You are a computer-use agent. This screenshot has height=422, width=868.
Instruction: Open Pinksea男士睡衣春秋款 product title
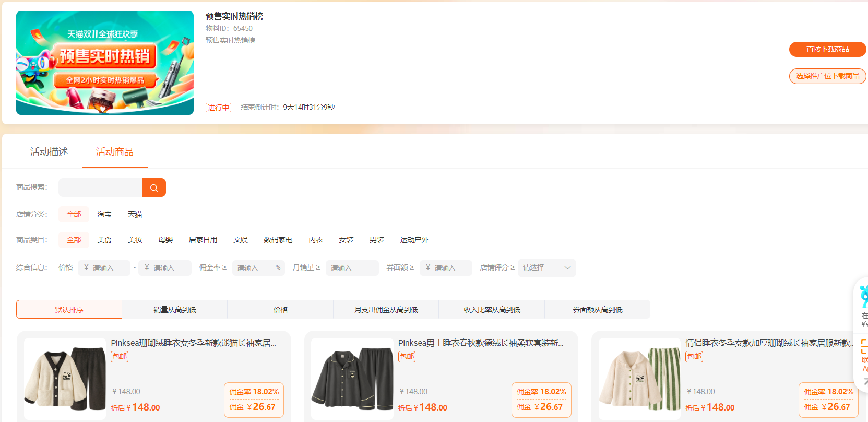tap(481, 343)
